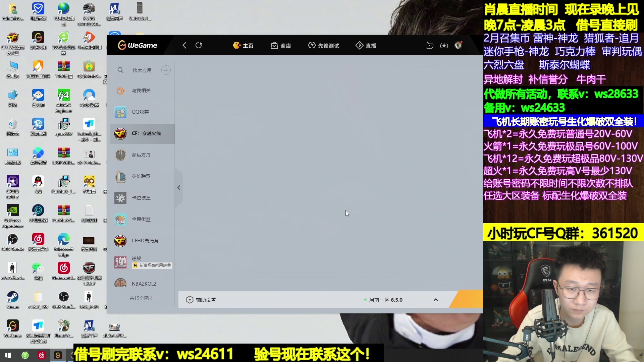The image size is (644, 362).
Task: Open ToDesk Lite desktop shortcut
Action: 89,130
